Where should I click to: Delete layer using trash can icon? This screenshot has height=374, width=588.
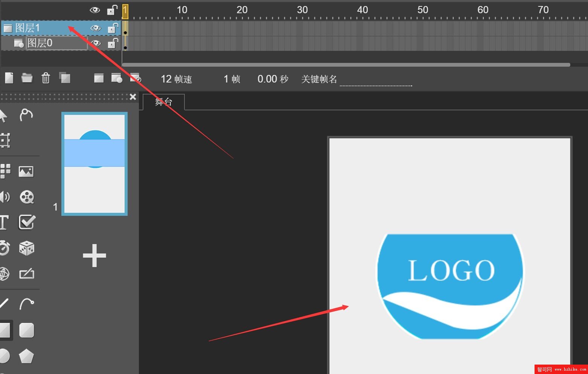[46, 78]
